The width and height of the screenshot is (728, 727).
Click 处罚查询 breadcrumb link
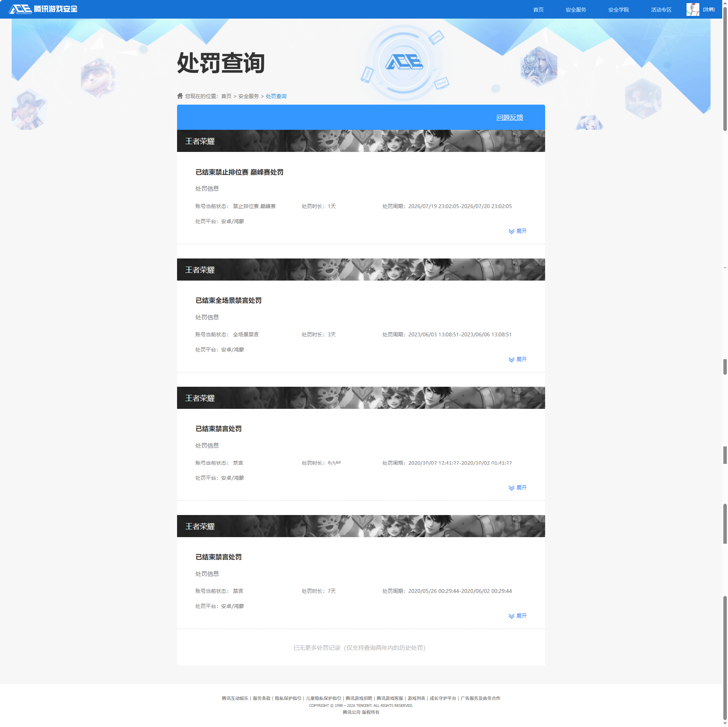tap(276, 96)
